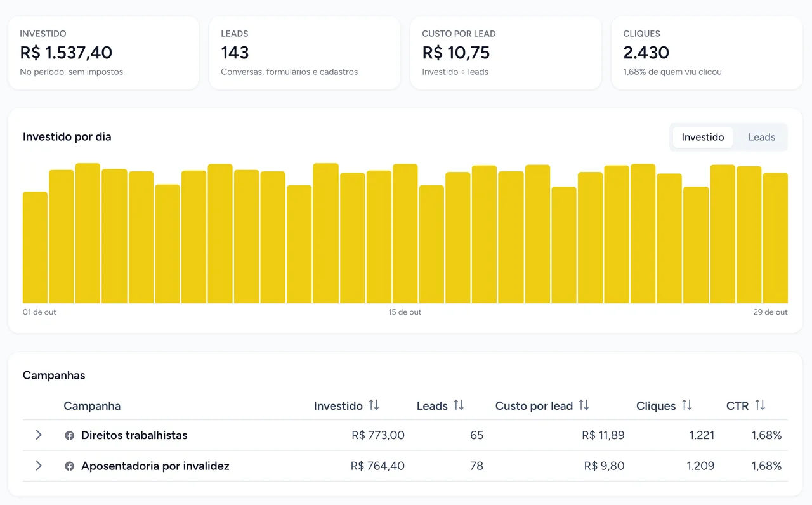This screenshot has height=505, width=812.
Task: Click the clicks count 1.209
Action: point(701,466)
